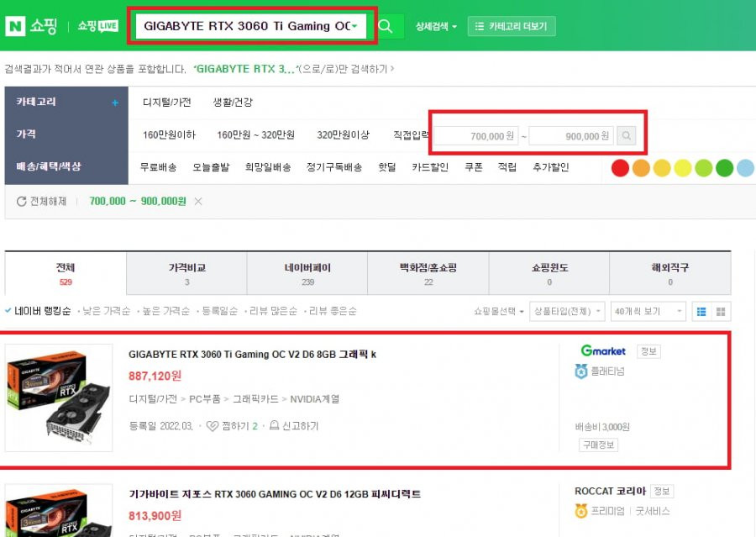Image resolution: width=756 pixels, height=537 pixels.
Task: Click the NVIDIA계열 category breadcrumb
Action: 314,399
